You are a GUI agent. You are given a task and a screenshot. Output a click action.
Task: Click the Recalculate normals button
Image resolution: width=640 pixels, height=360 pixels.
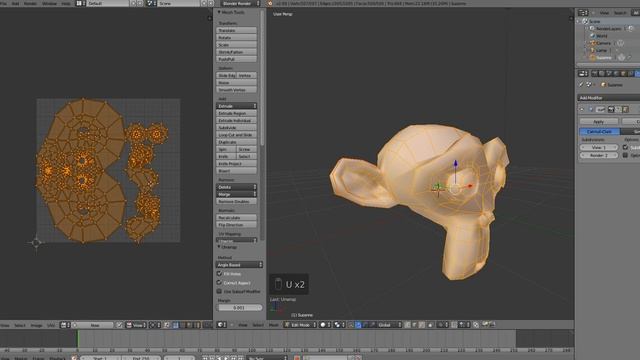click(236, 218)
